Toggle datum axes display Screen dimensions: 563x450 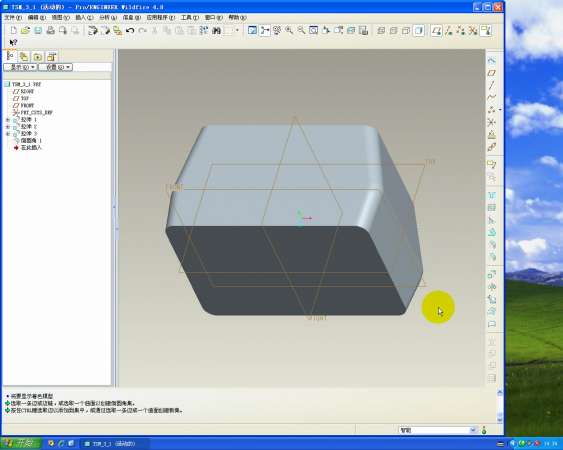click(x=448, y=31)
